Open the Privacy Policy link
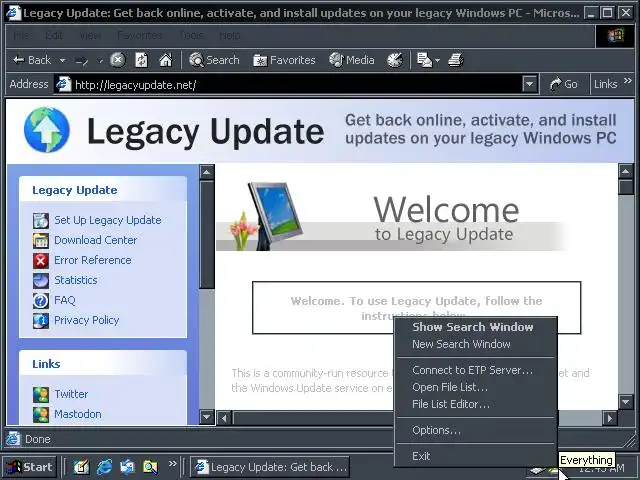 pyautogui.click(x=87, y=320)
